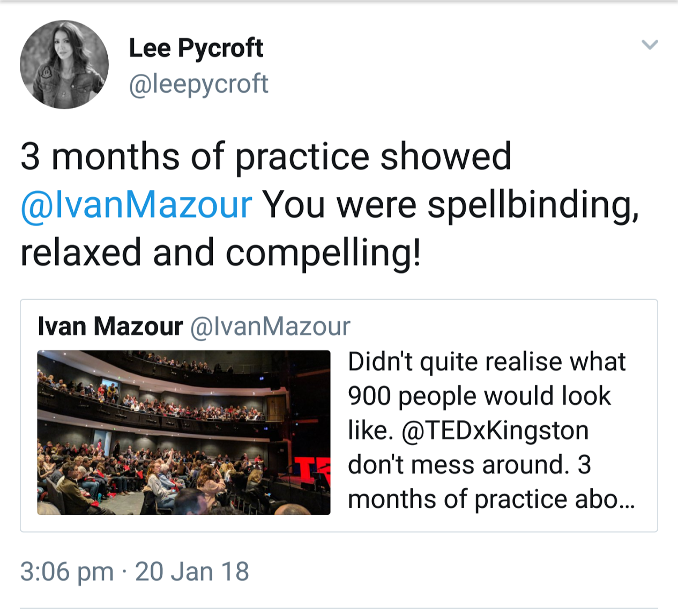Click "900 people would look" line
Viewport: 678px width, 616px height.
(479, 396)
